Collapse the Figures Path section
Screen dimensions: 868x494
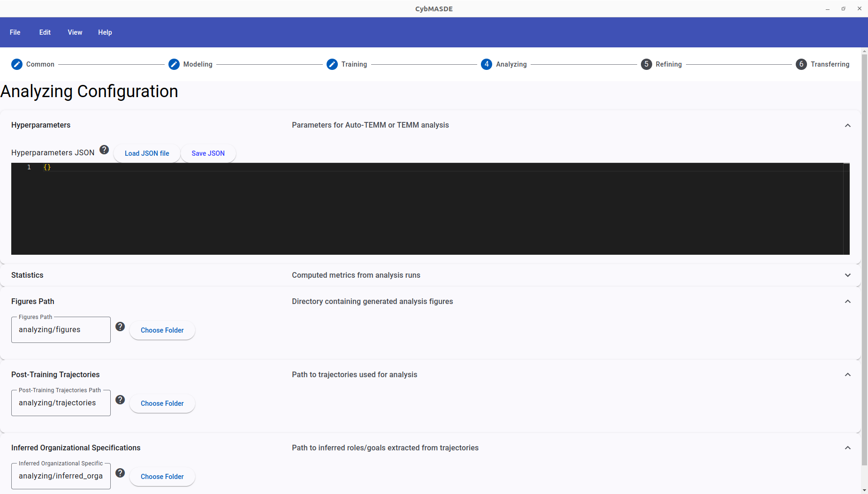(848, 302)
